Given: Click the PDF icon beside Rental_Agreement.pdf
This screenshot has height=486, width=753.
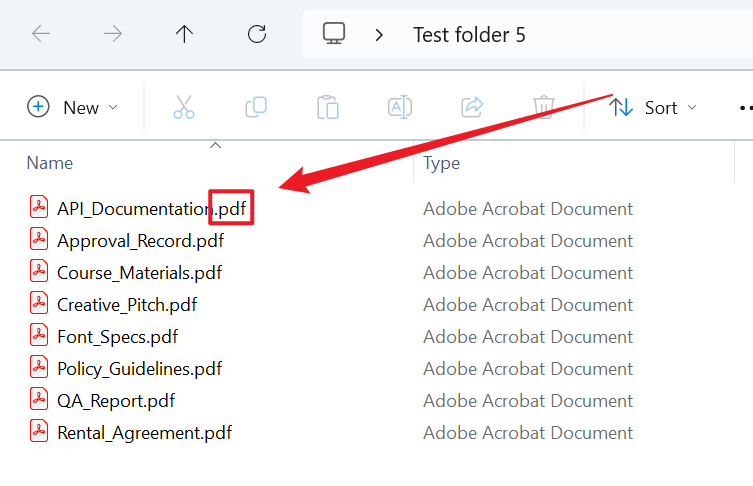Looking at the screenshot, I should click(39, 432).
